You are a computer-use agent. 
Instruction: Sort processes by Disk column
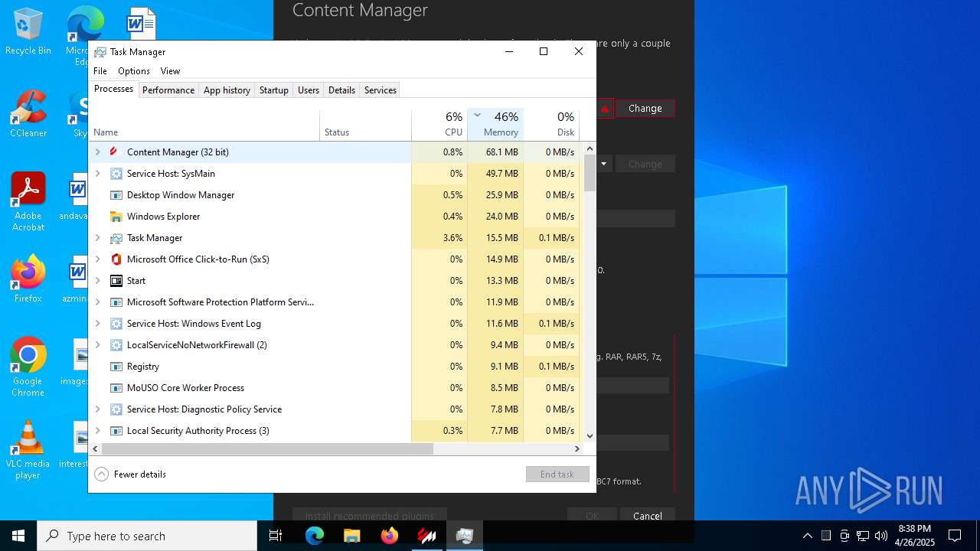click(551, 125)
